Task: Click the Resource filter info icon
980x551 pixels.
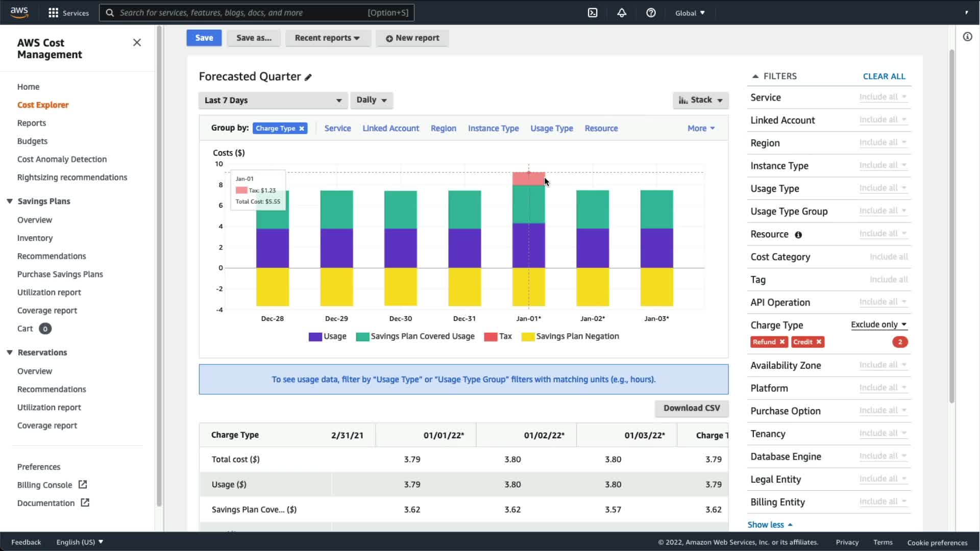Action: tap(798, 235)
